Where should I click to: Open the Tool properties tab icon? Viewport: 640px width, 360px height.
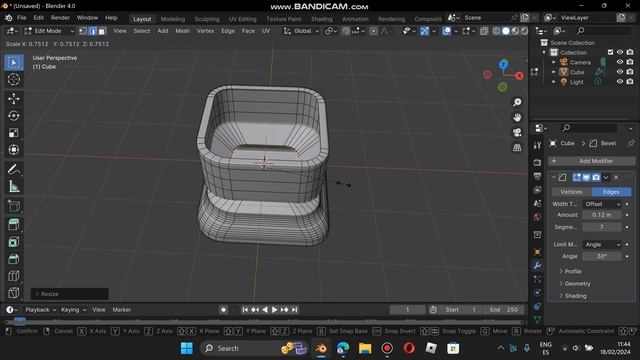(x=537, y=145)
